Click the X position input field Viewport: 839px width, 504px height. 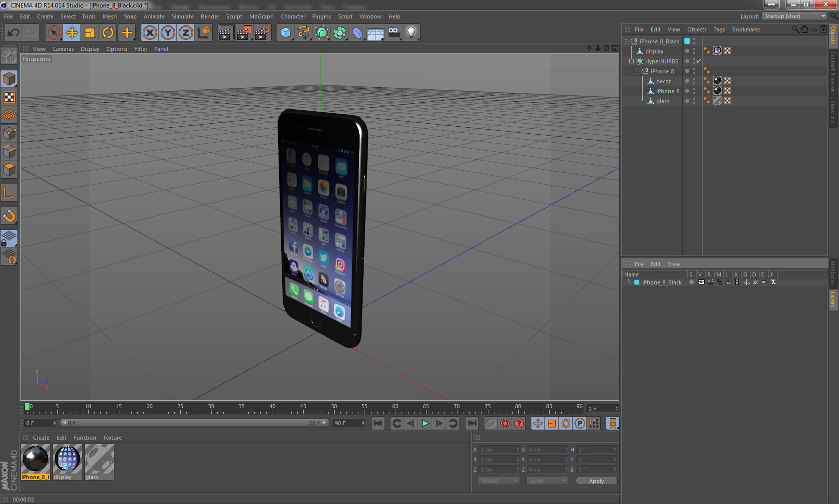(x=499, y=450)
